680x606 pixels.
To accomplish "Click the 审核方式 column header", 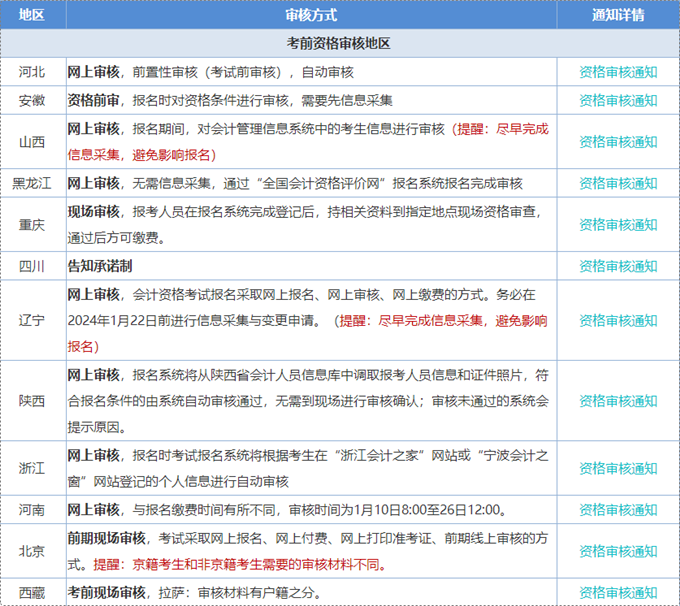I will click(311, 15).
